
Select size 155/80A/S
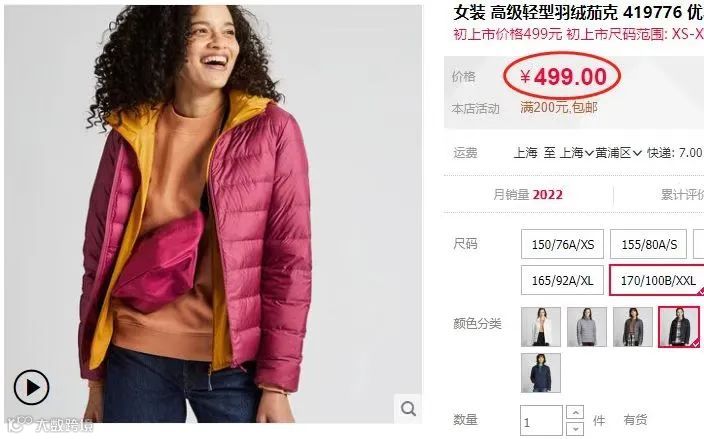648,244
